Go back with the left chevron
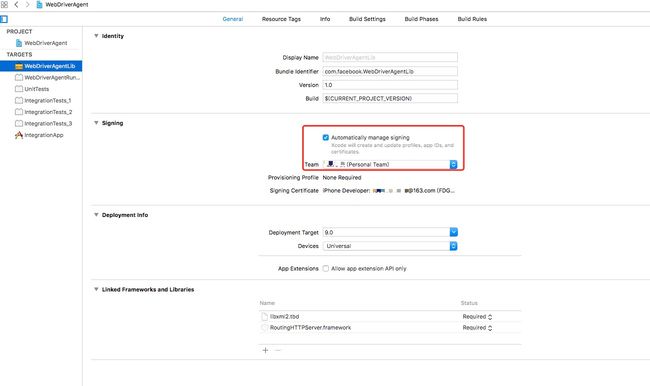 click(16, 5)
